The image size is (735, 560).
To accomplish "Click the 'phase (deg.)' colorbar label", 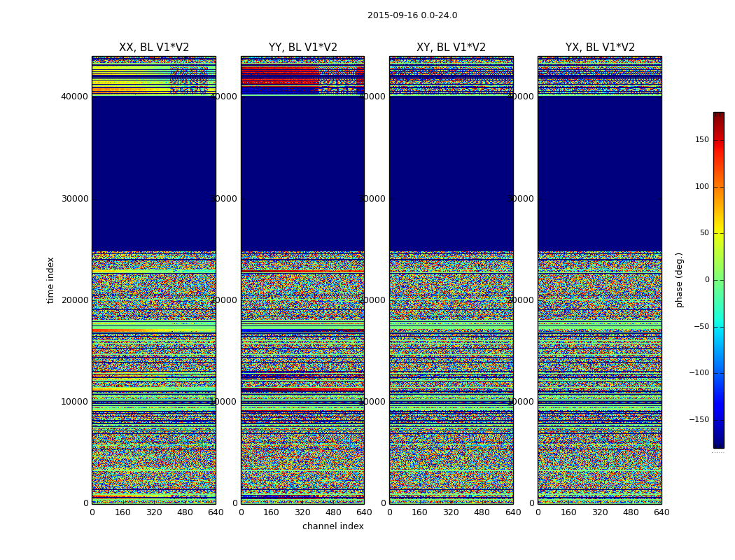I will [679, 280].
